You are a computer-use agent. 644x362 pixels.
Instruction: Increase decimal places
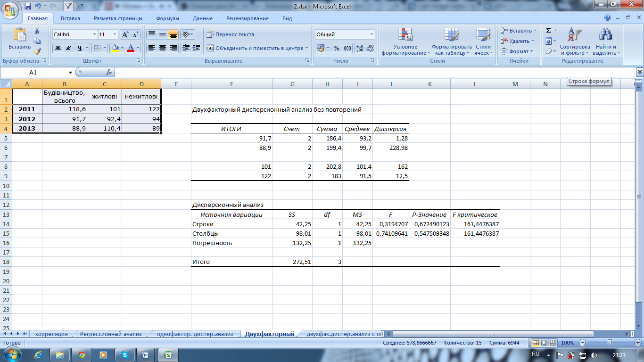click(359, 48)
